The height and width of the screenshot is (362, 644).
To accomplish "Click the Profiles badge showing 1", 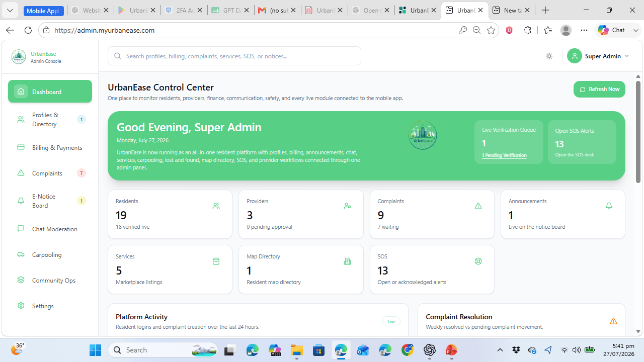I will (81, 120).
